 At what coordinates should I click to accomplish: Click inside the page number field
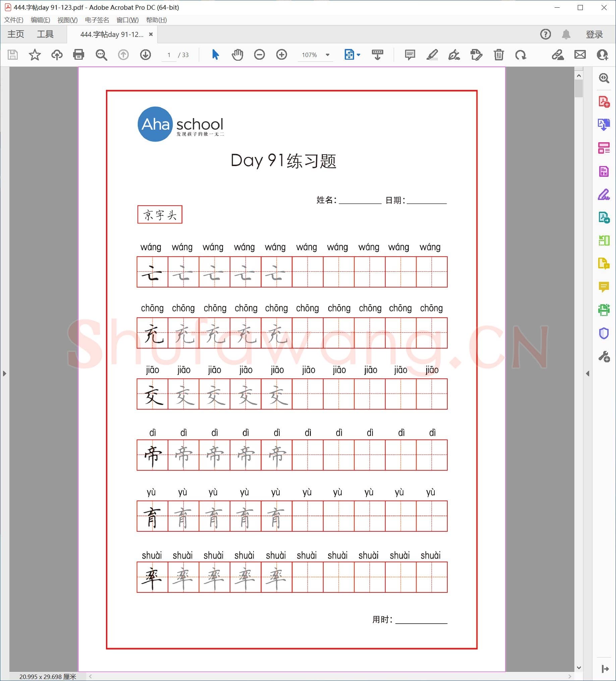[x=169, y=55]
